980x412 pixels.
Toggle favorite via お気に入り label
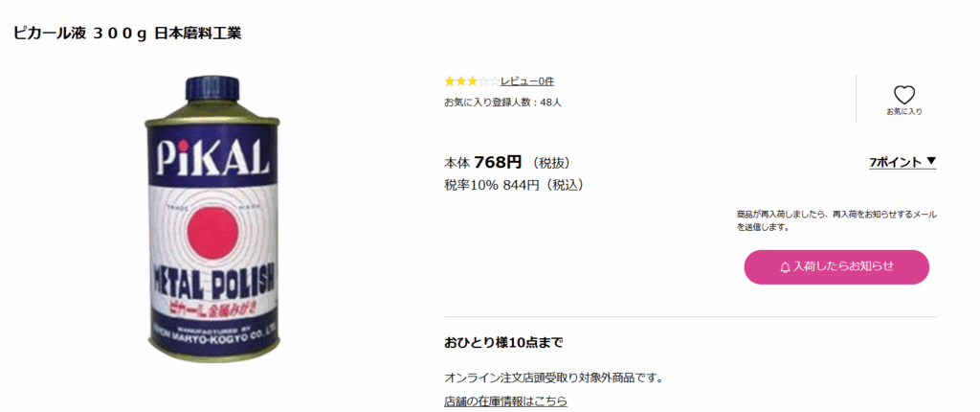point(903,112)
